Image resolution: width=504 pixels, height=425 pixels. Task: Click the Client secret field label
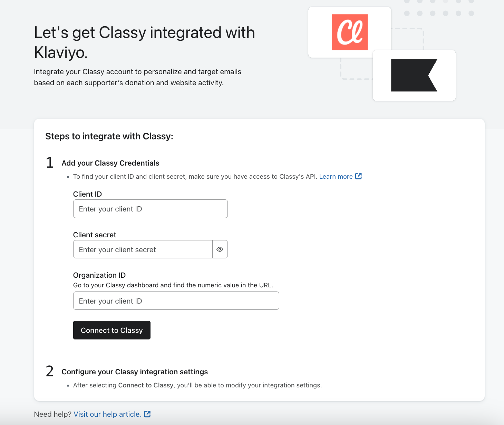pos(95,235)
